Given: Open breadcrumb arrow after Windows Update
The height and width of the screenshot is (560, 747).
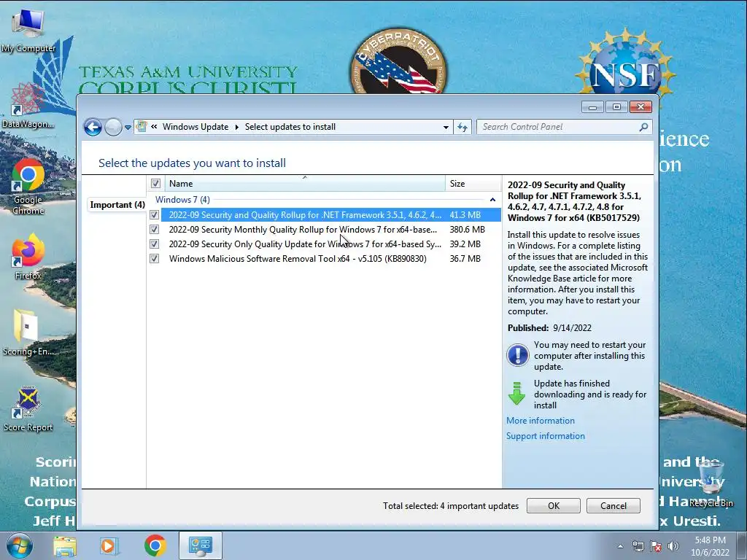Looking at the screenshot, I should (x=237, y=127).
